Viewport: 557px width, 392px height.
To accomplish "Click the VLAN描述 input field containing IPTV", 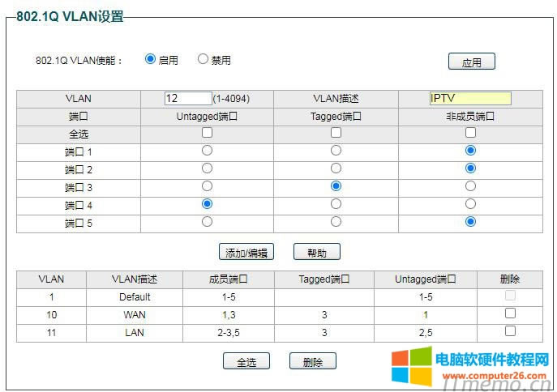I will 470,98.
